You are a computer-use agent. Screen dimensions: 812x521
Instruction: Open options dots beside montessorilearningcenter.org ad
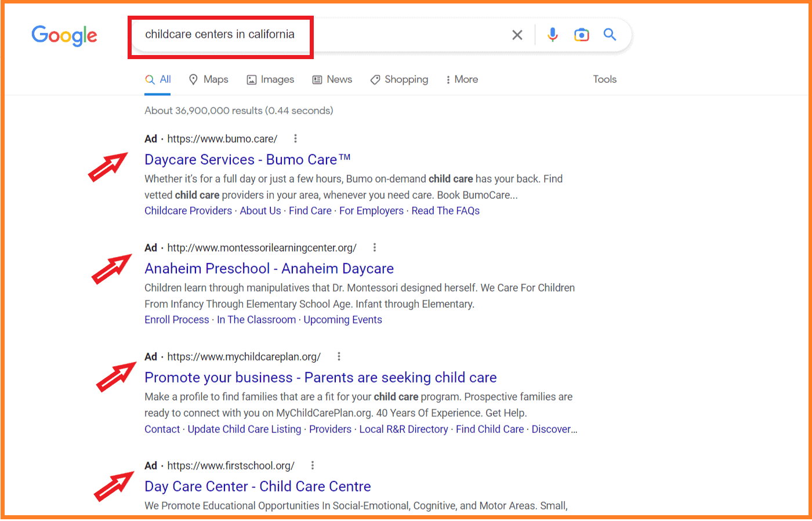click(375, 247)
